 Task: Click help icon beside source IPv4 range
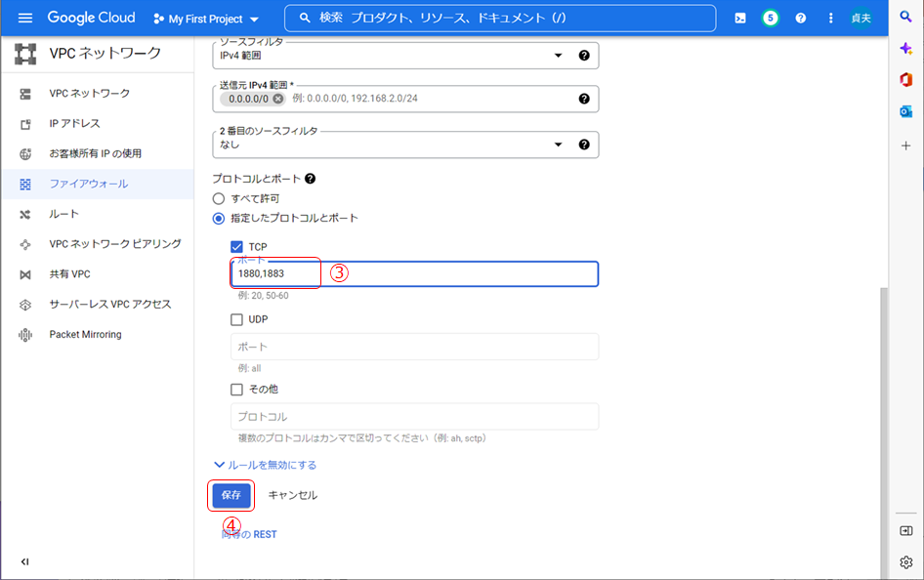(x=584, y=99)
